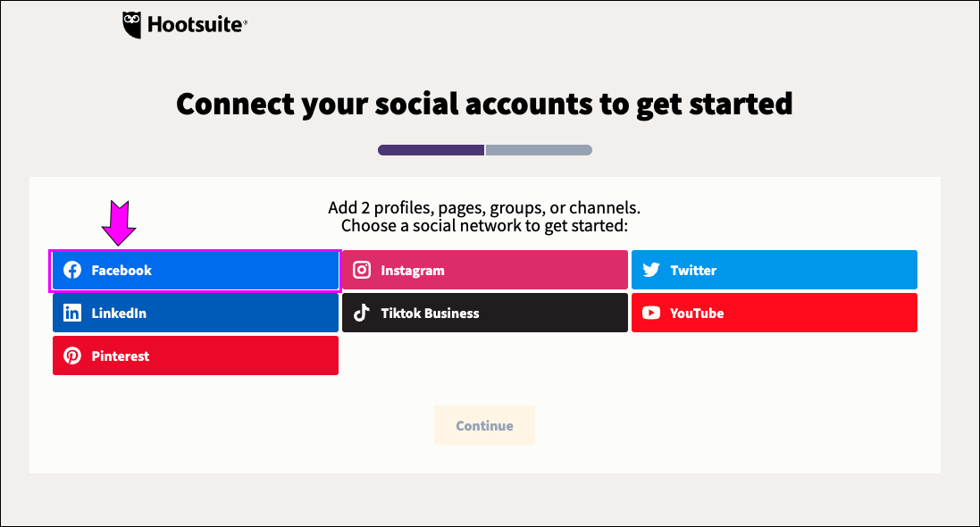
Task: Click the "Connect your social accounts" heading
Action: (484, 104)
